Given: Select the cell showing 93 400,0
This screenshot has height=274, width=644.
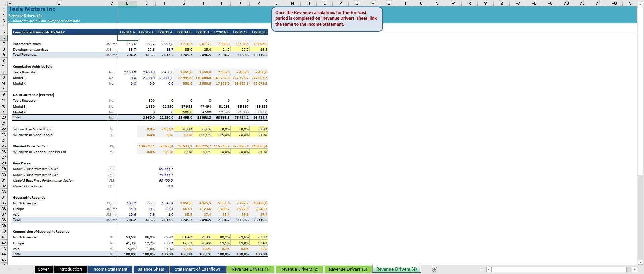Looking at the screenshot, I should click(x=165, y=180).
